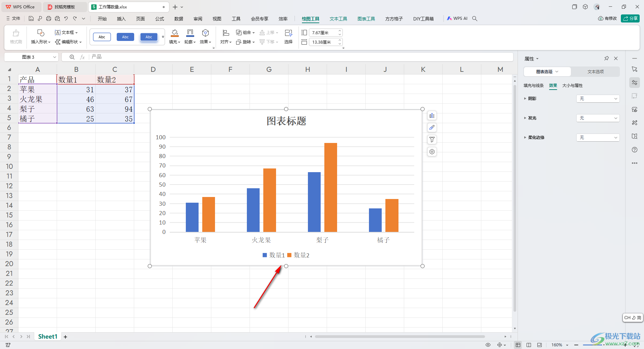The height and width of the screenshot is (349, 644).
Task: Click the format painter icon
Action: pos(16,37)
